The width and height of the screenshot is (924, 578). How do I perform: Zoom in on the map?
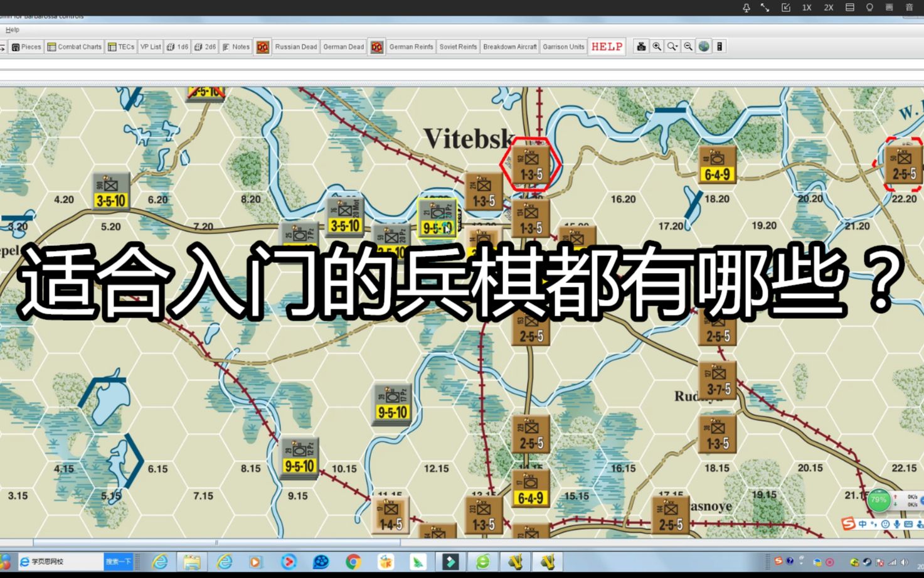(657, 47)
